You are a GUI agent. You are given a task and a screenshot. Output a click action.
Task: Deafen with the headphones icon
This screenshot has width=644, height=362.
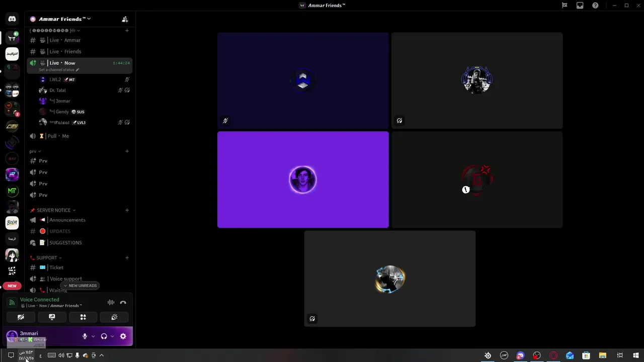[104, 336]
